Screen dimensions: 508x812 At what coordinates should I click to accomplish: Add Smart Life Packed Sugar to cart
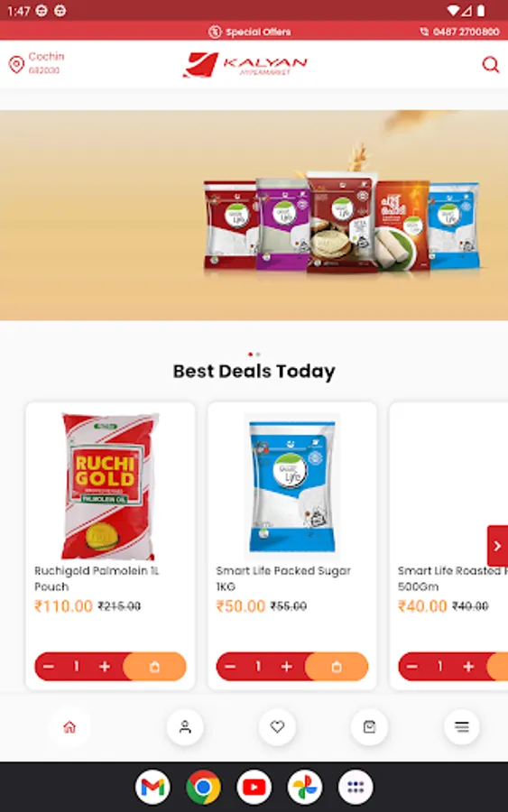[337, 667]
